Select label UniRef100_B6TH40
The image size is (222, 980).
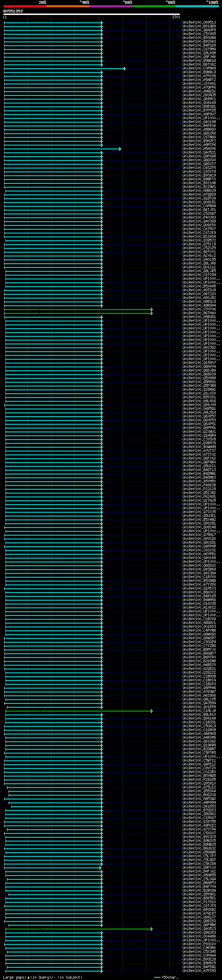click(199, 313)
